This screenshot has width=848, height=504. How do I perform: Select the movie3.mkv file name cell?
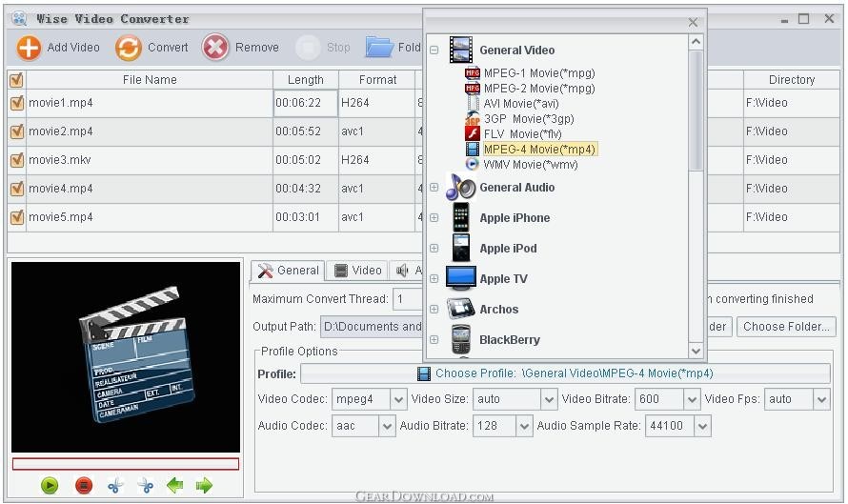pos(150,160)
